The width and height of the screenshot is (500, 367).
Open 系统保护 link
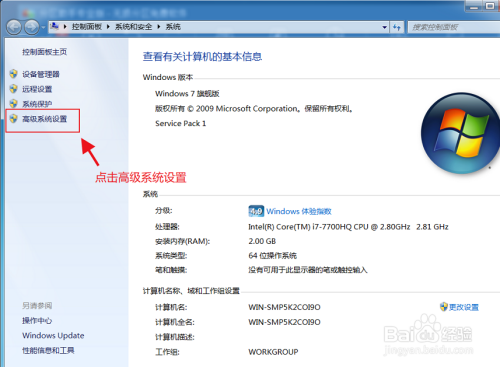coord(37,104)
